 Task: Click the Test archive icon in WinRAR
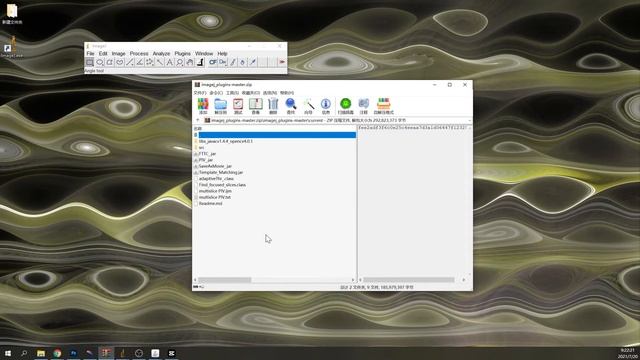click(238, 106)
